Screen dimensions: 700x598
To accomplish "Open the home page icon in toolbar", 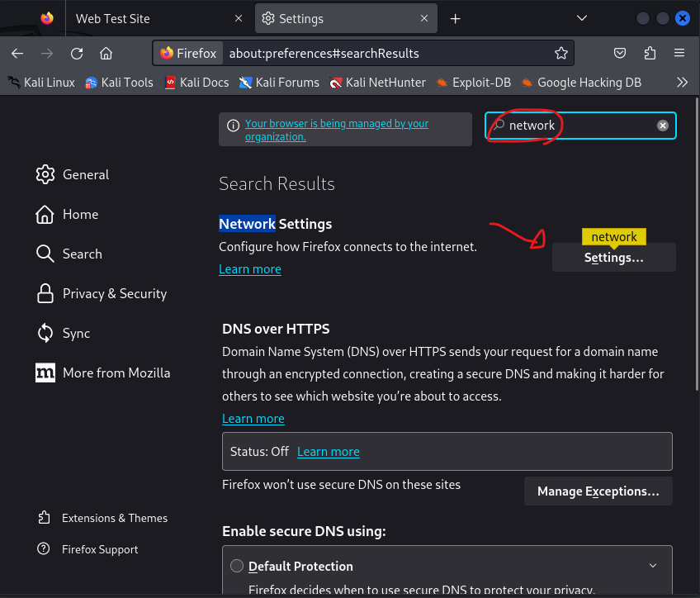I will [106, 54].
